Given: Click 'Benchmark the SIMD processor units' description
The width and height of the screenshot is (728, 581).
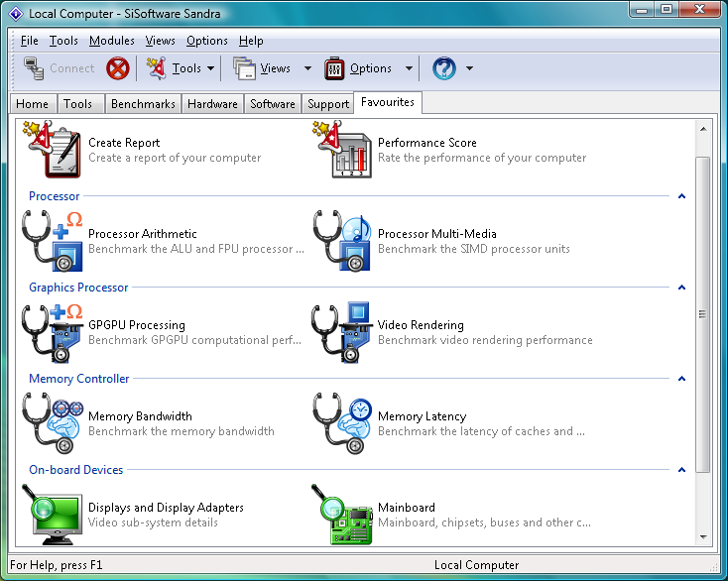Looking at the screenshot, I should coord(473,249).
